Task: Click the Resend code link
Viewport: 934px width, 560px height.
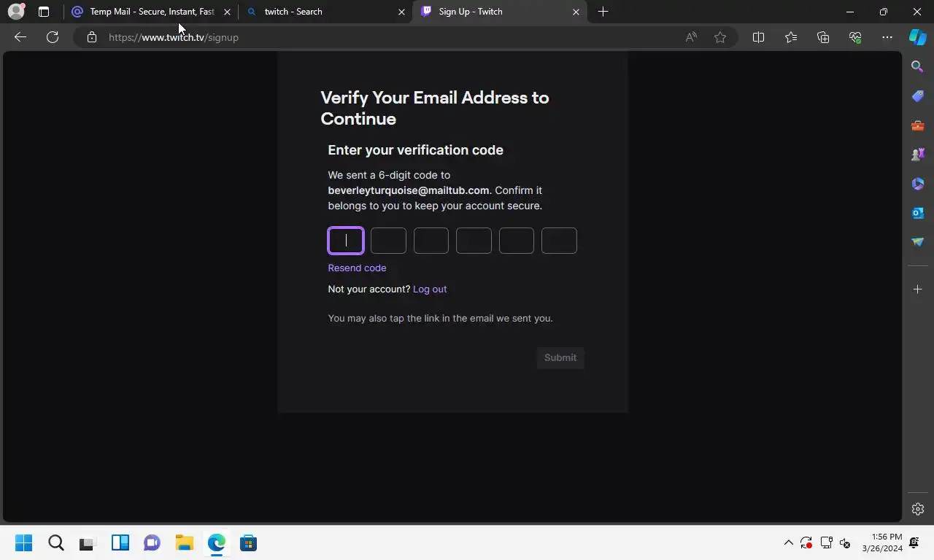Action: pyautogui.click(x=357, y=268)
